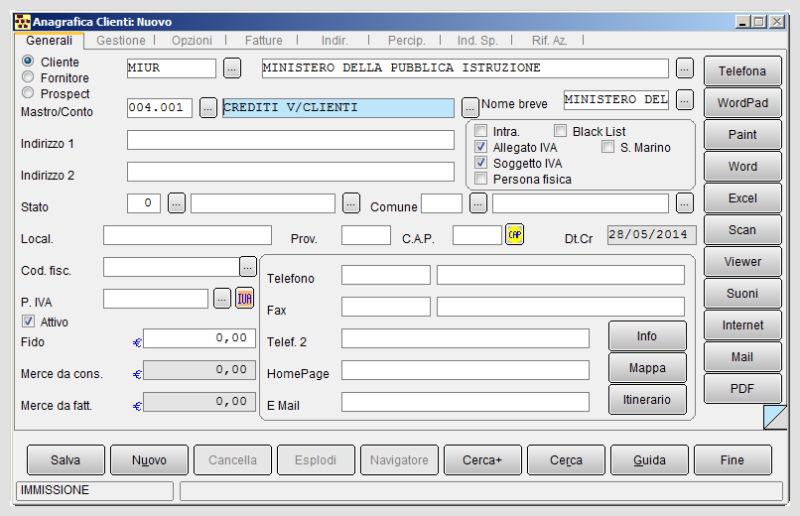Click the Mail side button
This screenshot has width=800, height=516.
pos(742,357)
